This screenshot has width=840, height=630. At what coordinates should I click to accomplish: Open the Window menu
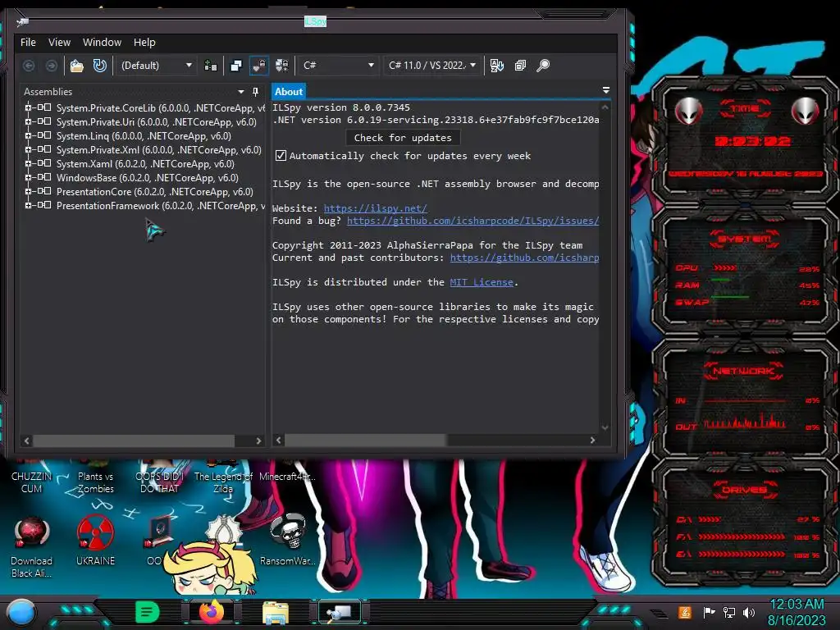pos(102,43)
